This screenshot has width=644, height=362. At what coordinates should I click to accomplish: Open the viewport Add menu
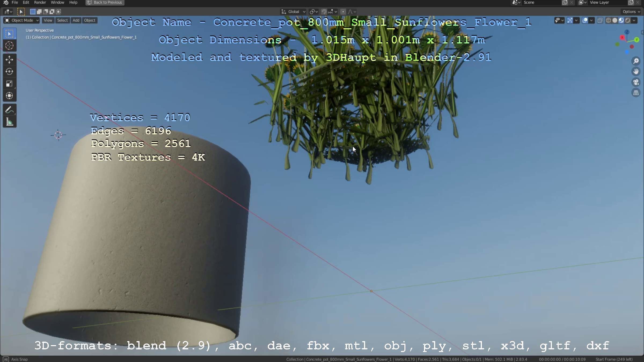76,20
